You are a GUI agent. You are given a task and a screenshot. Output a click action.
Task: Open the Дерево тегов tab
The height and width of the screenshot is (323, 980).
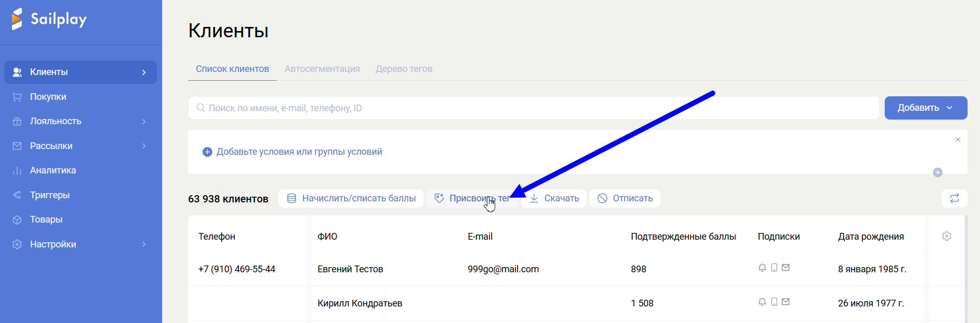click(x=403, y=69)
